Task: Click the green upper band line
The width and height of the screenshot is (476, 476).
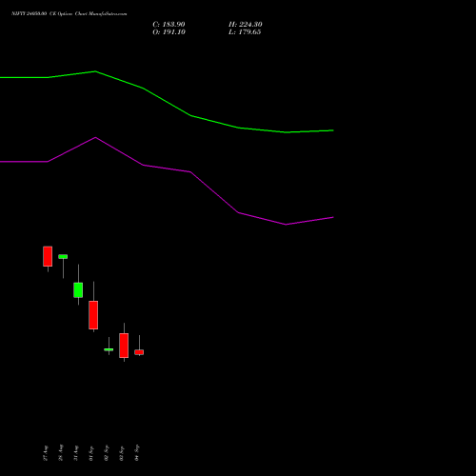Action: pyautogui.click(x=190, y=115)
